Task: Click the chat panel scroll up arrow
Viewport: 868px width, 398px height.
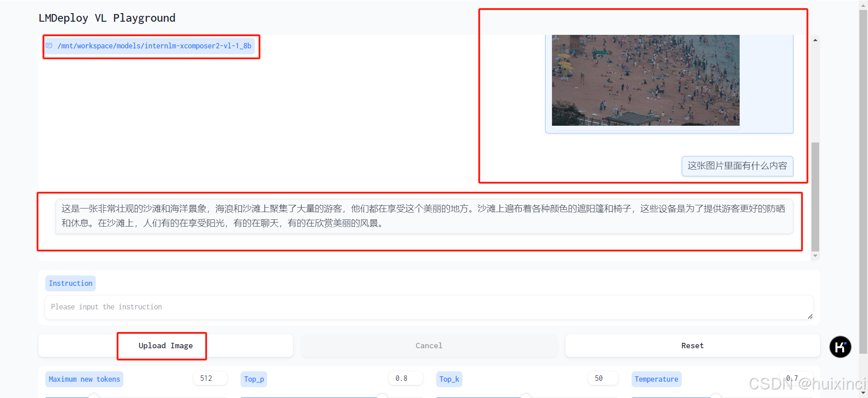Action: click(815, 40)
